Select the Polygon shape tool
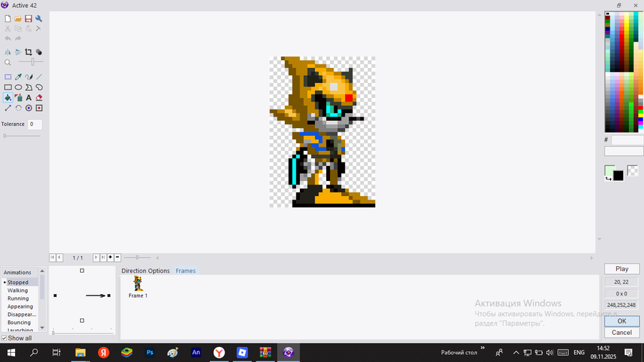 pos(29,87)
